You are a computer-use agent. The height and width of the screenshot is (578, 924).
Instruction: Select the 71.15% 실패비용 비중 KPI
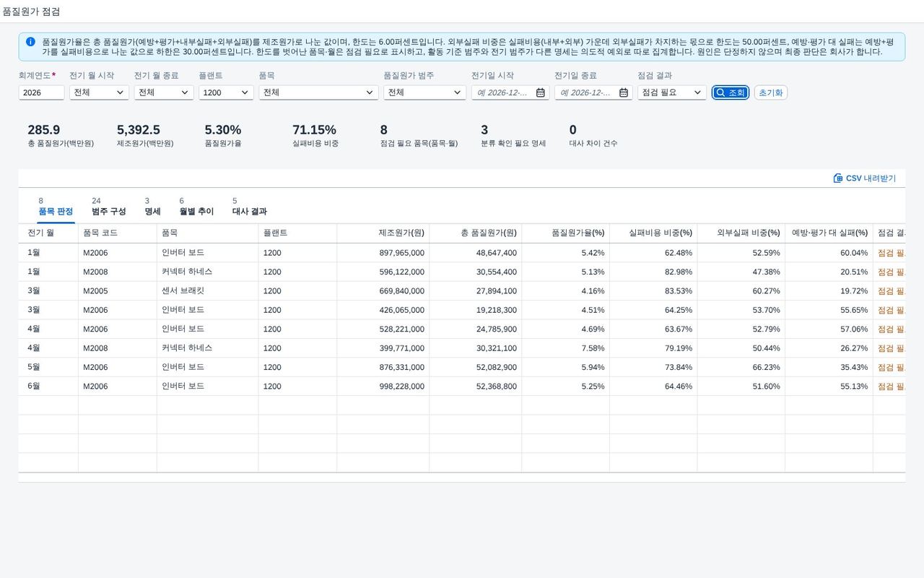coord(315,135)
